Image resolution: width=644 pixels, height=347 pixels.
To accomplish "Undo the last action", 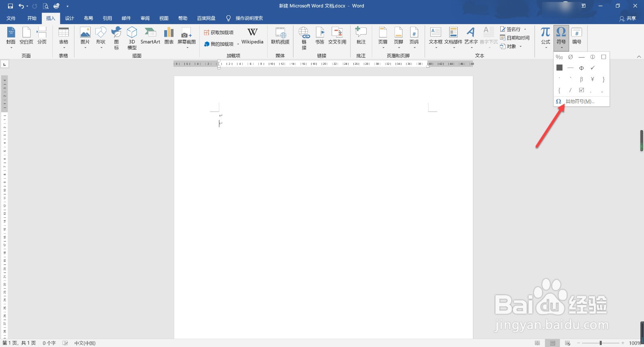I will click(x=21, y=6).
